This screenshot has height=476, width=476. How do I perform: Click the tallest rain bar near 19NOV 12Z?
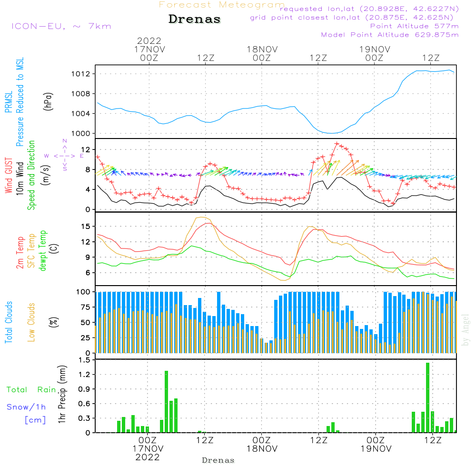coord(428,397)
